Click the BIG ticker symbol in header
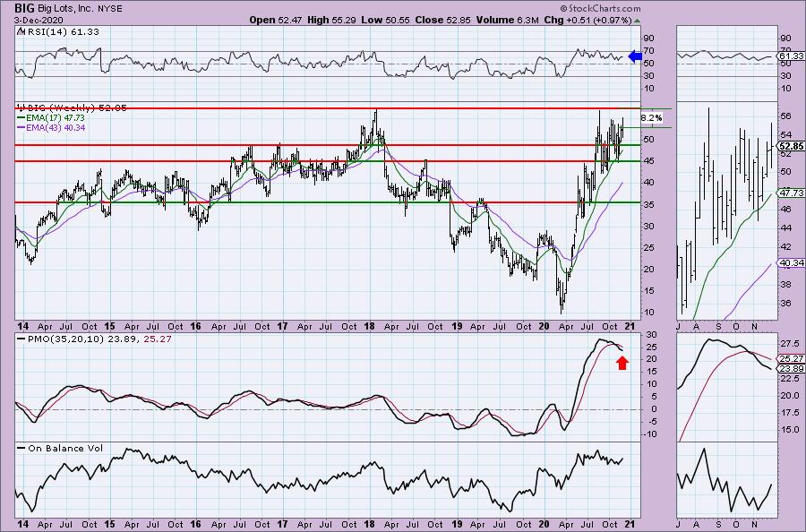 [24, 8]
